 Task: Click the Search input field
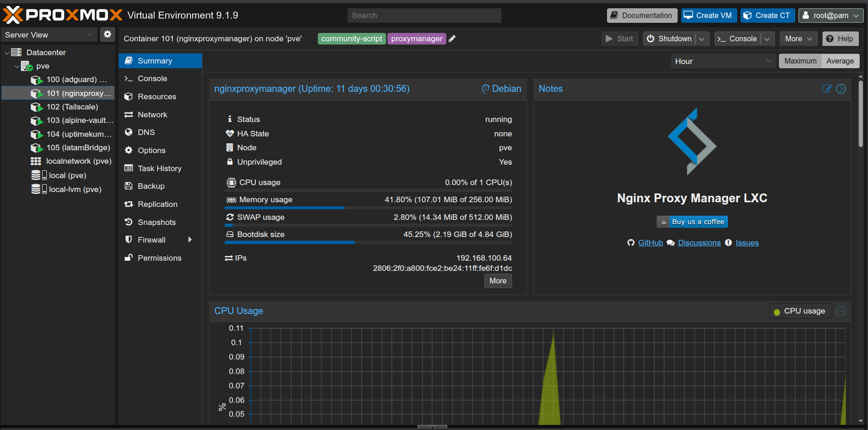424,15
